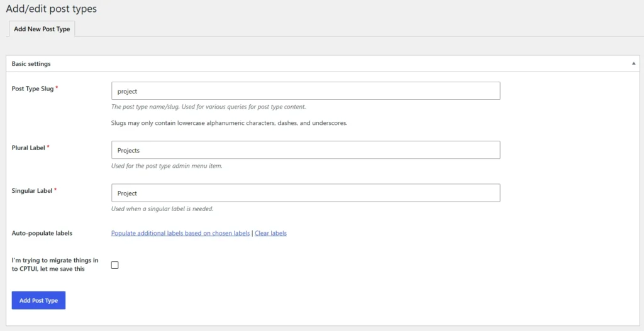Click the Clear labels link
644x331 pixels.
(x=270, y=233)
